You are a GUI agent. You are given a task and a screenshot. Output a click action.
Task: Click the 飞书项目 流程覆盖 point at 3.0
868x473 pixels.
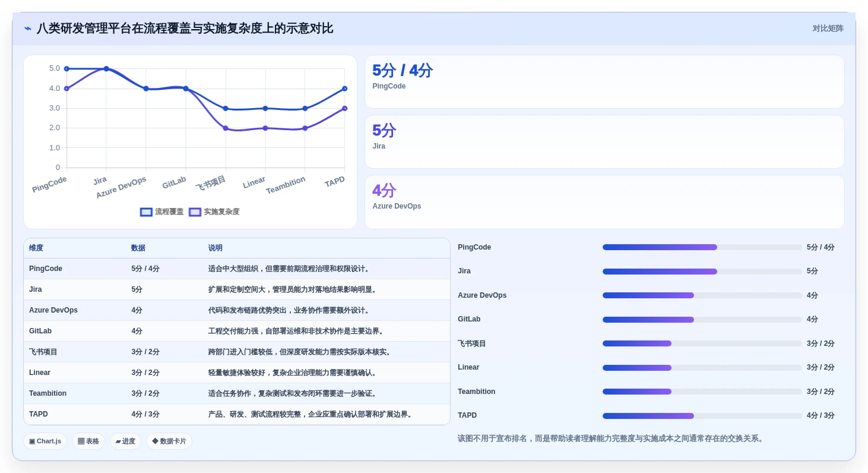point(226,108)
